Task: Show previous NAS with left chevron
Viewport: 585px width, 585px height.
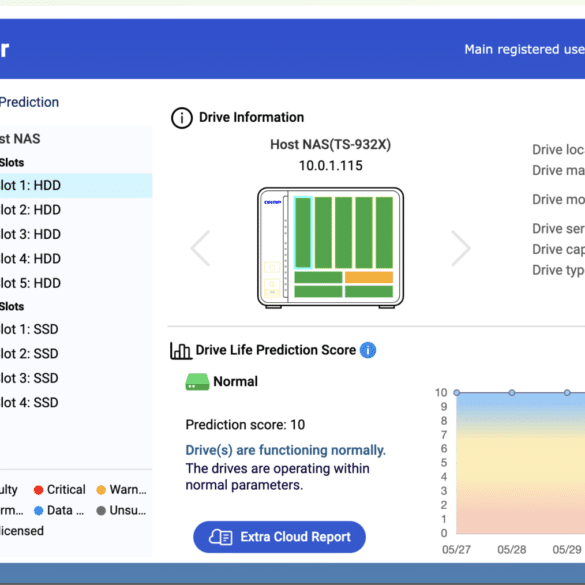Action: [x=200, y=248]
